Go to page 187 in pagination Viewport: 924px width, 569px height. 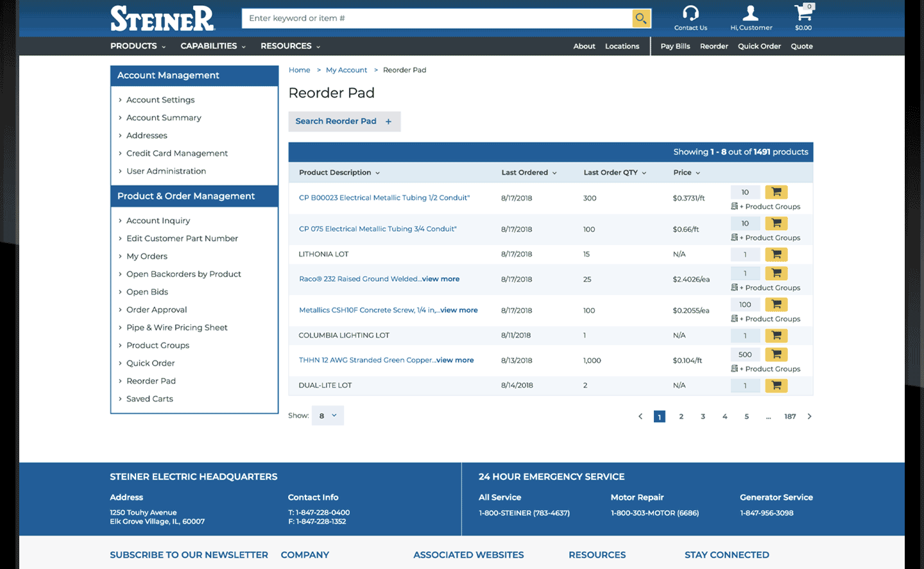(790, 416)
